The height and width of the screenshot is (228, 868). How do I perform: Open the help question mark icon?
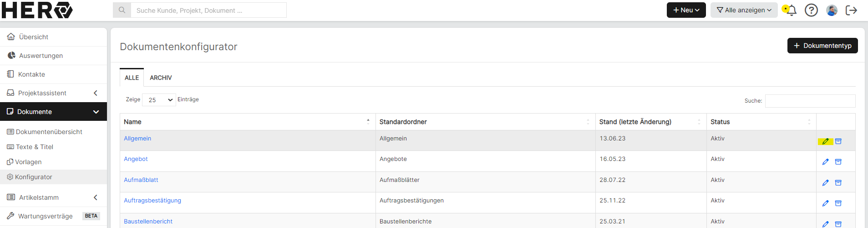point(811,10)
